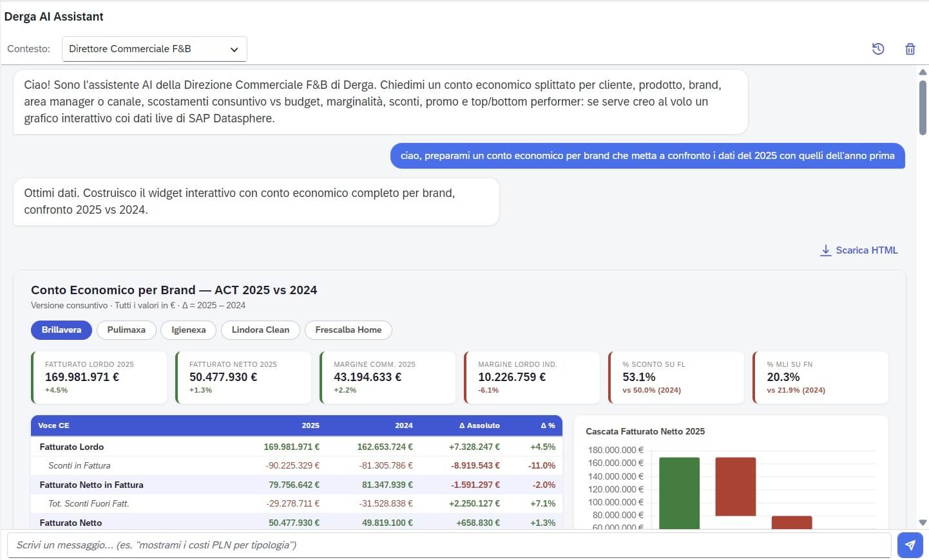Click the download icon beside Scarica HTML
Viewport: 929px width, 560px height.
tap(825, 250)
